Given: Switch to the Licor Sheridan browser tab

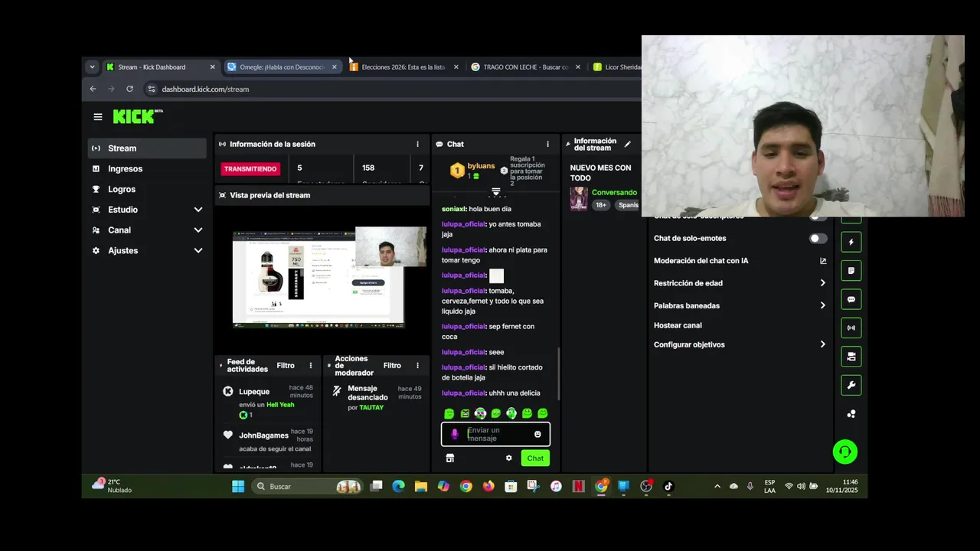Looking at the screenshot, I should [x=617, y=67].
